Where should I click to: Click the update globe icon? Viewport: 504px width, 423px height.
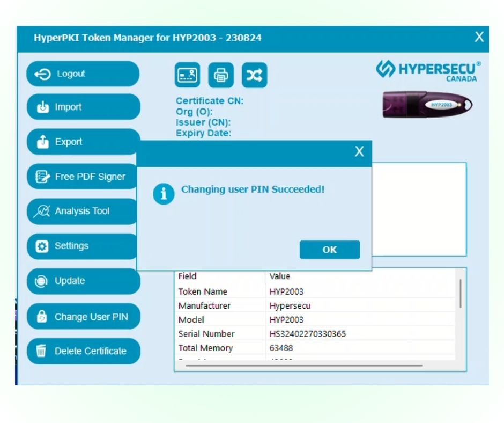pyautogui.click(x=41, y=281)
